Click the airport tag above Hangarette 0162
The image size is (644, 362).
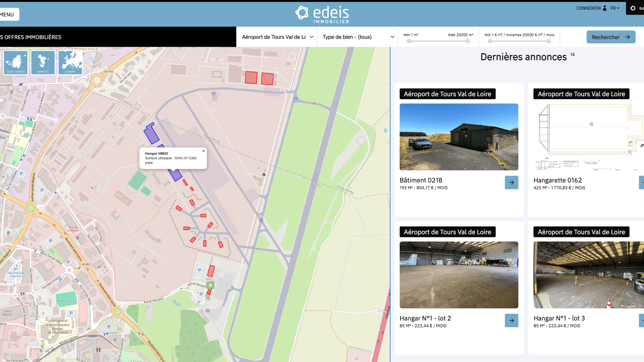pos(581,94)
